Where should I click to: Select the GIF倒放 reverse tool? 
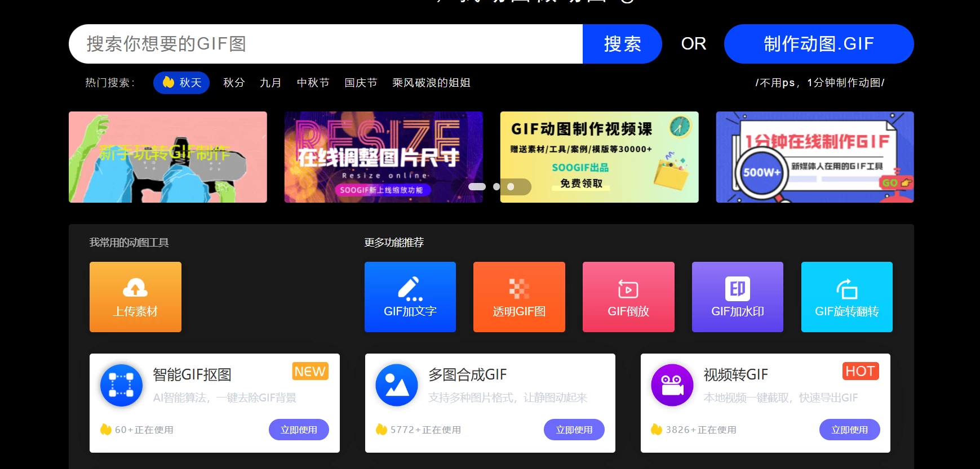click(x=628, y=297)
